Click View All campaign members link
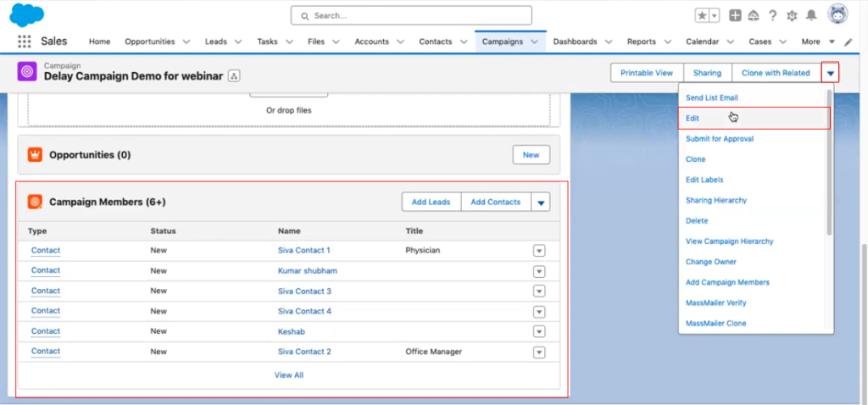 point(289,375)
